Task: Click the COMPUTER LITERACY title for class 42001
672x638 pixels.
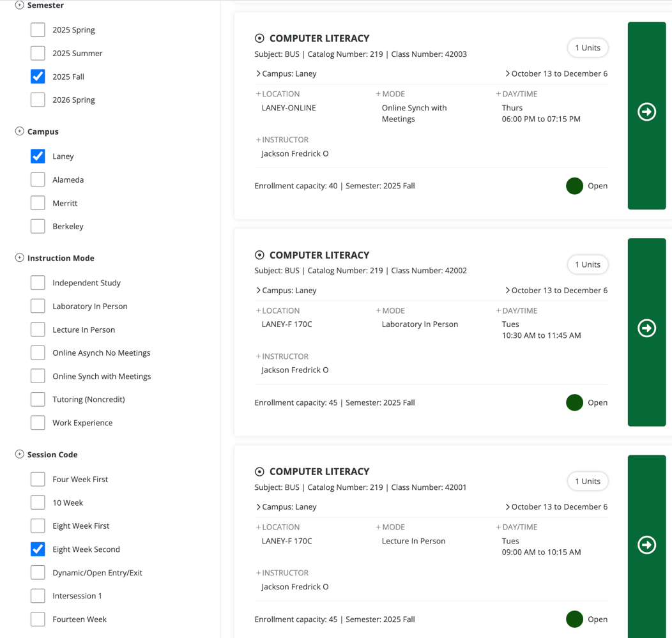Action: pos(319,471)
